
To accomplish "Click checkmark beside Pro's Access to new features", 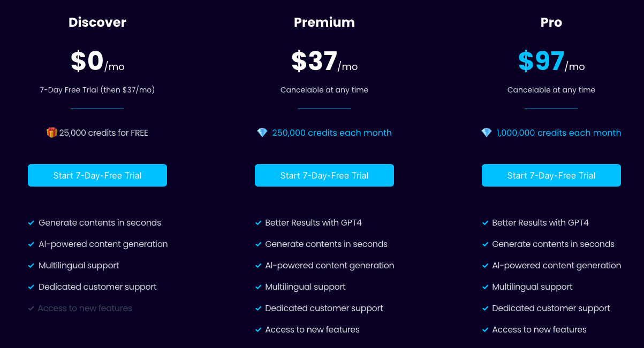I will click(x=485, y=330).
